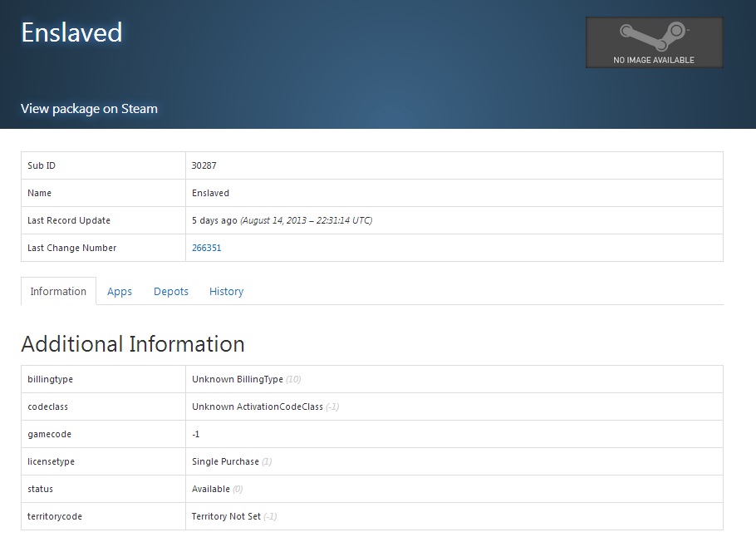Click the Unknown BillingType value
This screenshot has width=756, height=542.
click(238, 379)
